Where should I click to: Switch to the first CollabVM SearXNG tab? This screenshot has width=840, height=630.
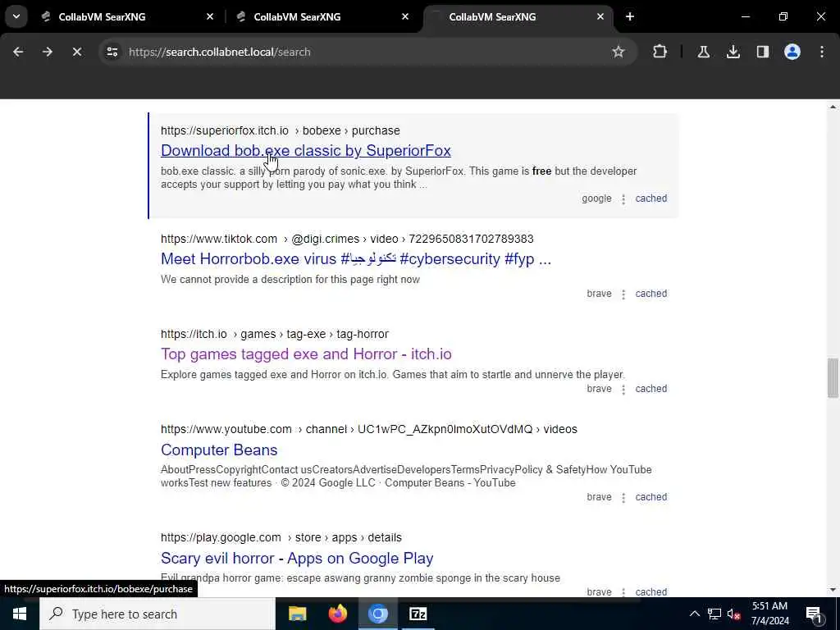pyautogui.click(x=126, y=16)
